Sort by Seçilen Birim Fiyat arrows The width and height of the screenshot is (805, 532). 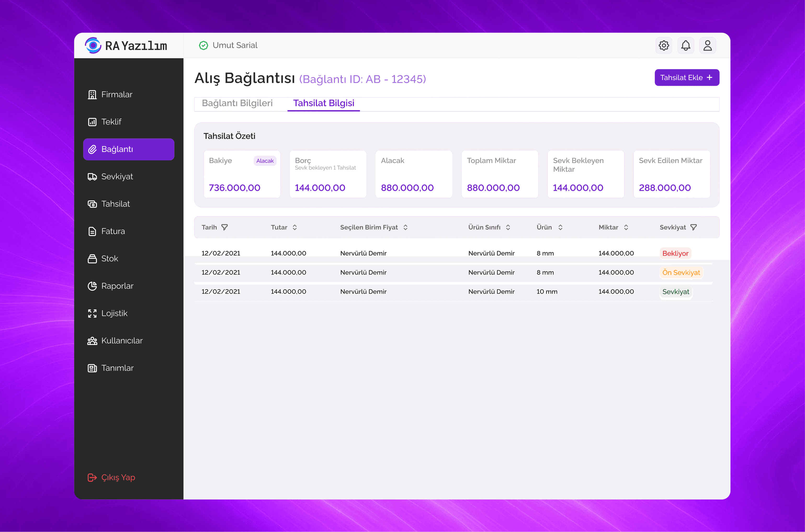pyautogui.click(x=405, y=227)
